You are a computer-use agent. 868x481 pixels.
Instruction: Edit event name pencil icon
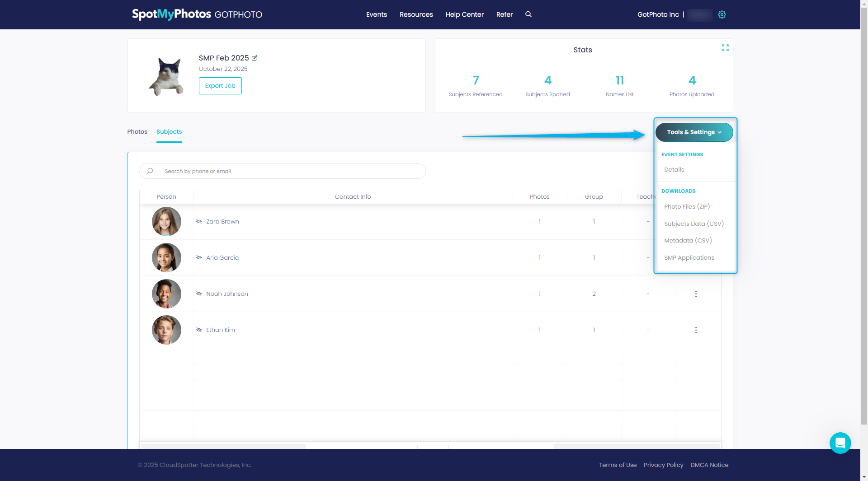[x=255, y=58]
